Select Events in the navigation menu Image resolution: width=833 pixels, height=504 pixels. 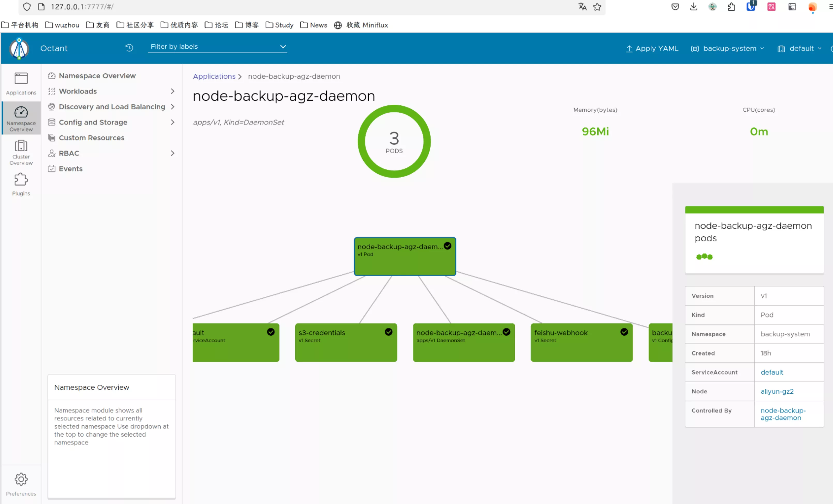(x=70, y=169)
